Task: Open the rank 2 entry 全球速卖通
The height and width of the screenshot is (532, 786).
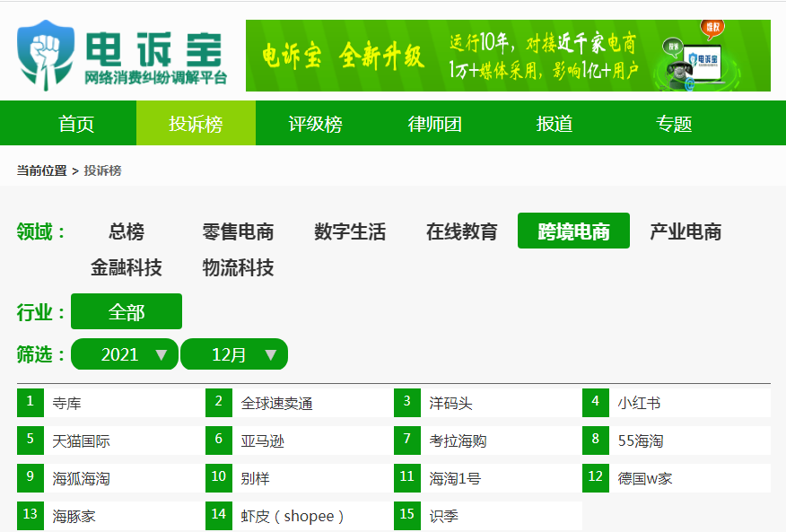Action: (300, 403)
